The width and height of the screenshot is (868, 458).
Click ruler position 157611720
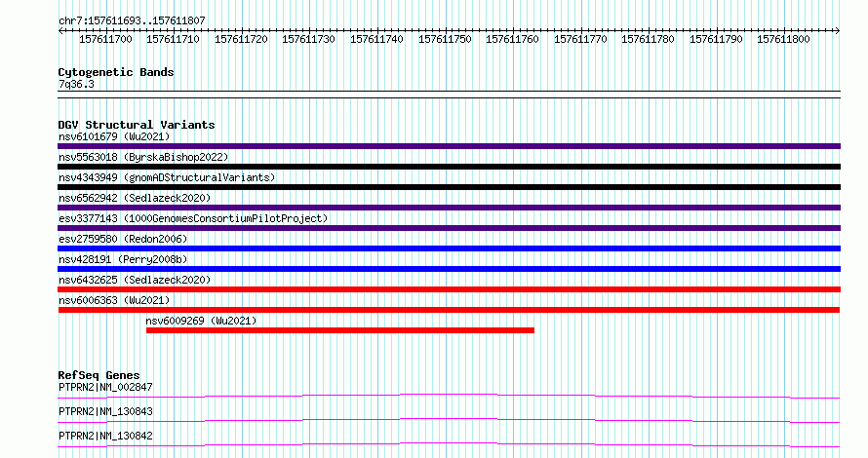coord(241,39)
